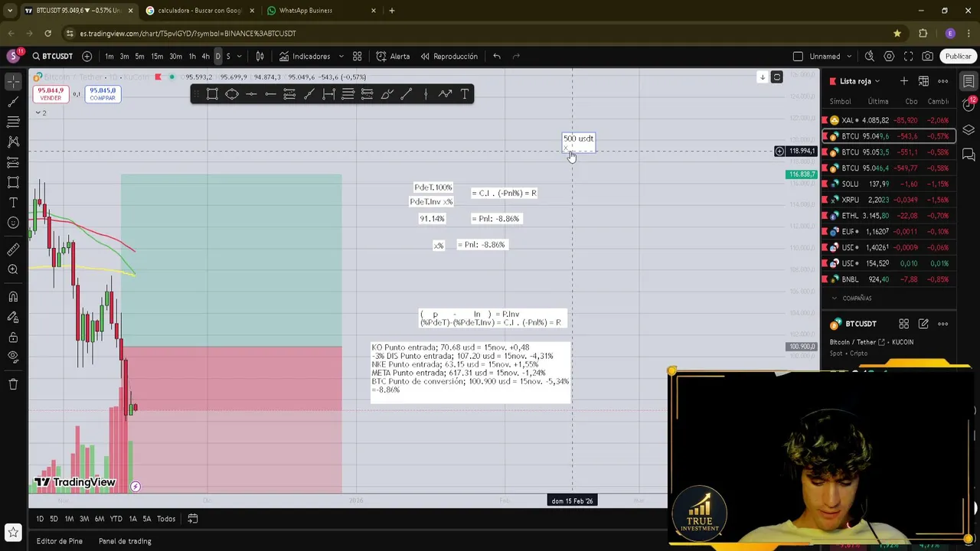Select rectangle tool in floating toolbar
This screenshot has height=551, width=980.
pos(212,94)
